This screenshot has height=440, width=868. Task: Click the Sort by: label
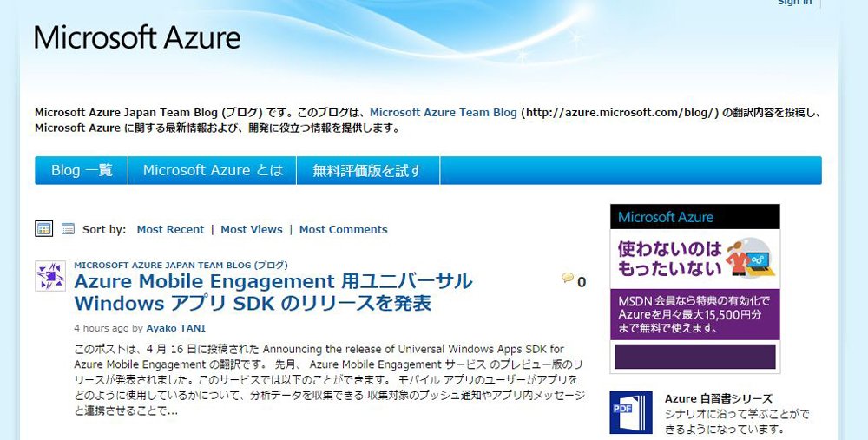tap(104, 229)
